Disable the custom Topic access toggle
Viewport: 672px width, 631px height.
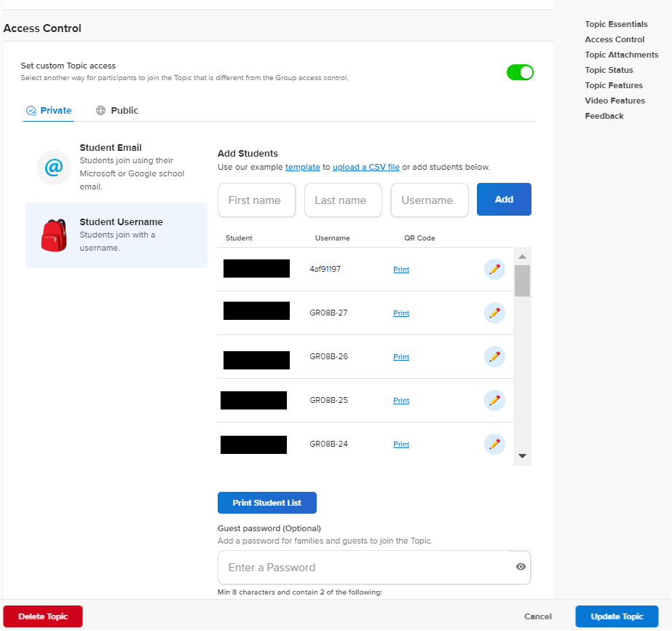point(520,72)
